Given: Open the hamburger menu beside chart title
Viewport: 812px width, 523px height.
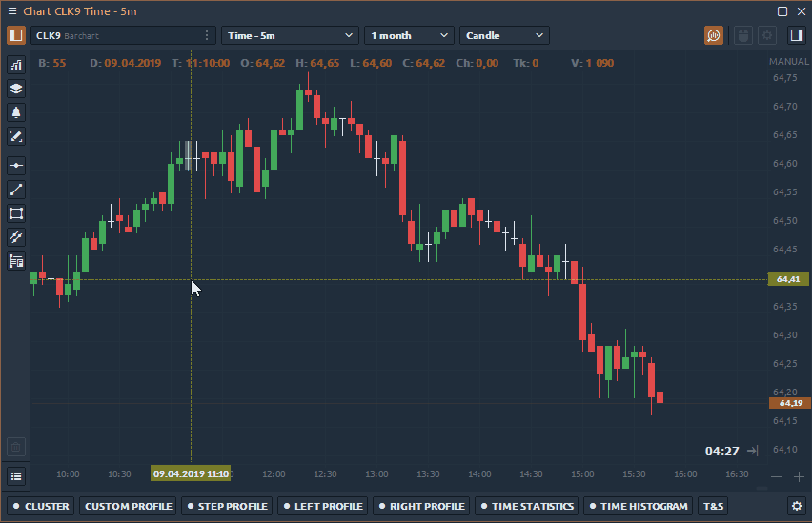Looking at the screenshot, I should [x=11, y=10].
